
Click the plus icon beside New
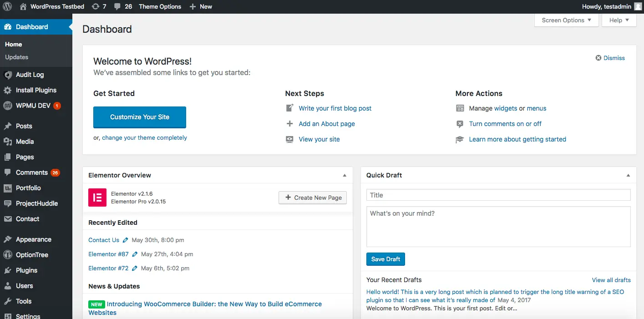[193, 6]
